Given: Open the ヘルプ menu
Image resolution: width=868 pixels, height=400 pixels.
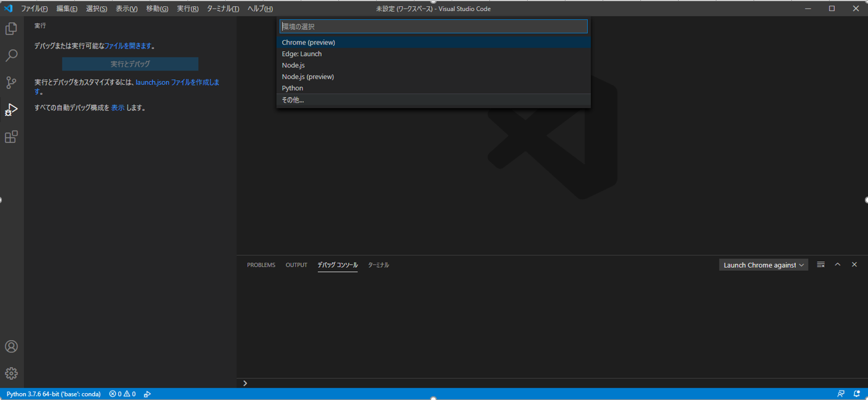Looking at the screenshot, I should coord(260,9).
